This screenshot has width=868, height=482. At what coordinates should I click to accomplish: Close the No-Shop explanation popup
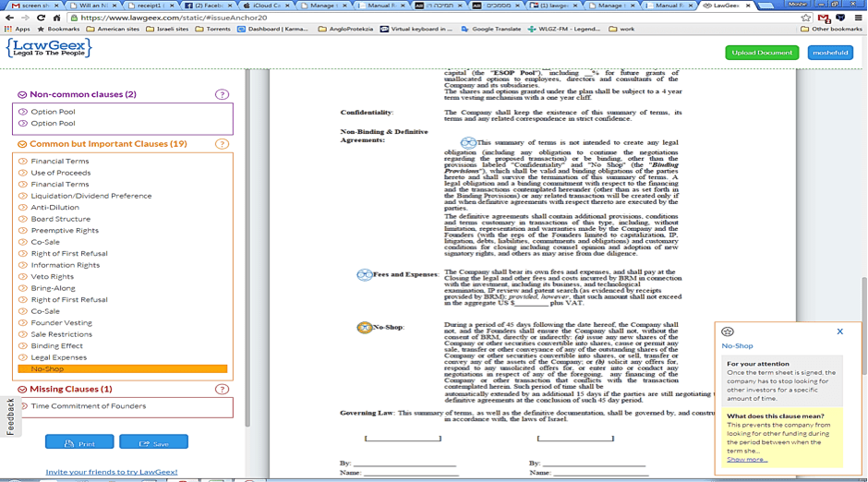click(839, 331)
